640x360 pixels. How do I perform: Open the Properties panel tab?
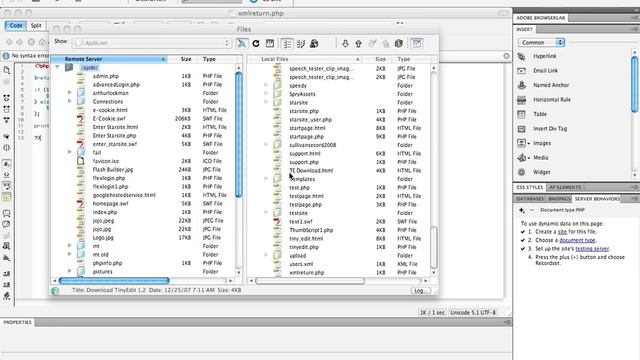[x=18, y=322]
